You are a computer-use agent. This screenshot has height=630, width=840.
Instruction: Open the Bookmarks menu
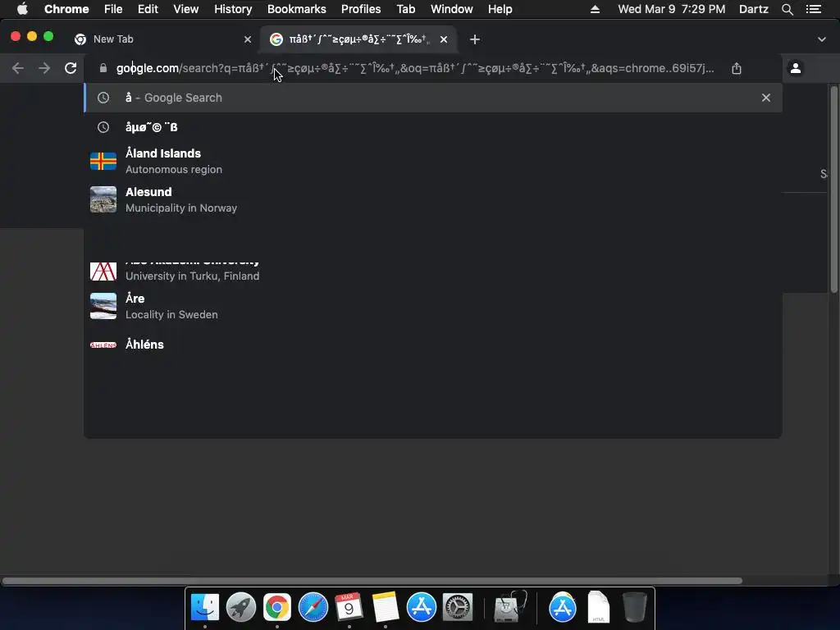tap(297, 9)
